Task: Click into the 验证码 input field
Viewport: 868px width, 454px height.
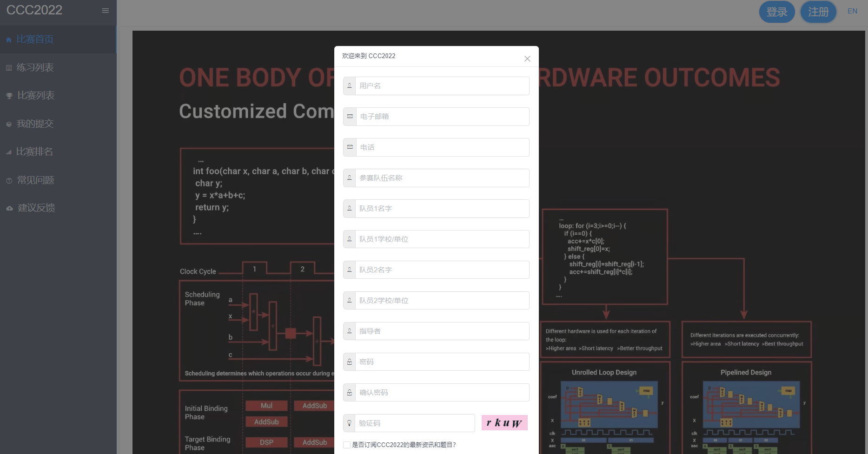Action: tap(415, 423)
